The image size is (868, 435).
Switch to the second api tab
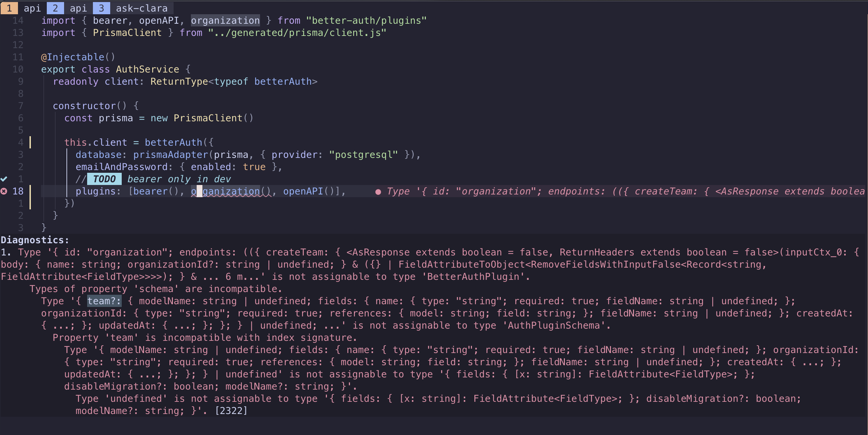pyautogui.click(x=78, y=8)
